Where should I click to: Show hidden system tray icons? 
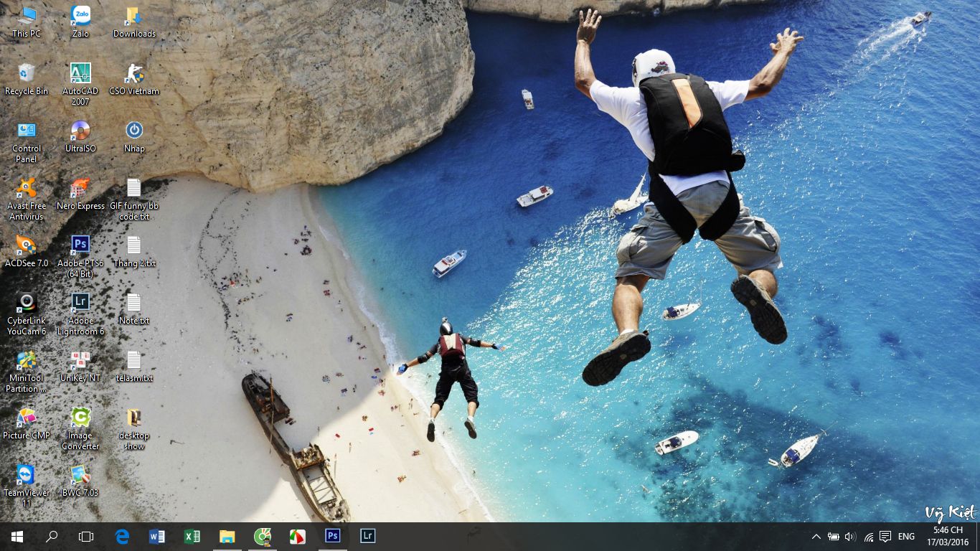[816, 536]
